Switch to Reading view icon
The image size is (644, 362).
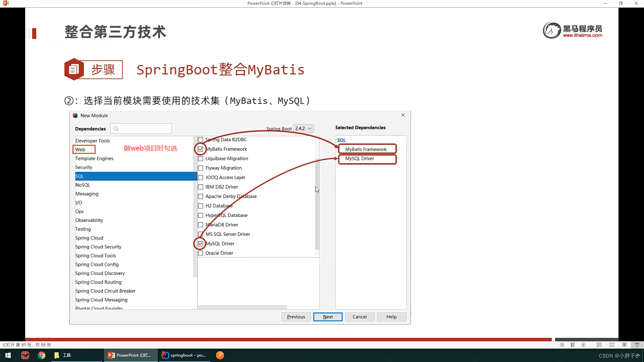pos(624,345)
